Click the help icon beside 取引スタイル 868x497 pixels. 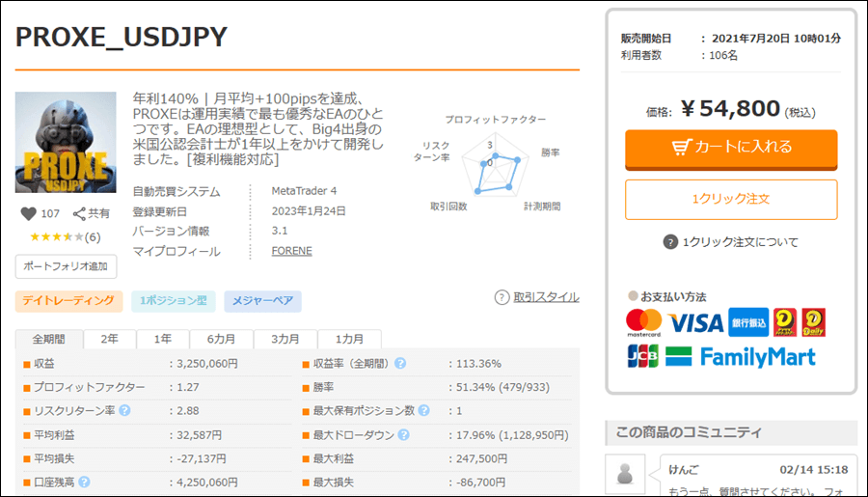[x=502, y=297]
